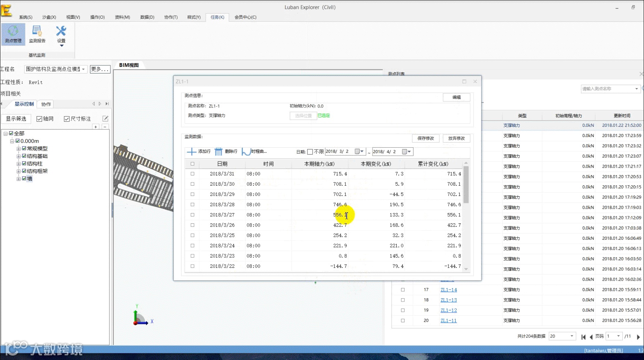This screenshot has width=644, height=360.
Task: Open the 监测报告 report icon
Action: coord(37,34)
